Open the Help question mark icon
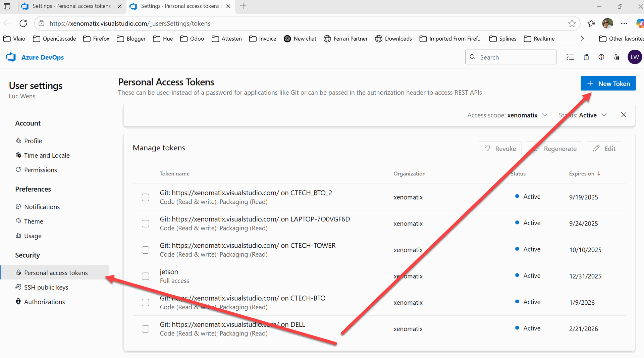Image resolution: width=644 pixels, height=358 pixels. click(601, 57)
